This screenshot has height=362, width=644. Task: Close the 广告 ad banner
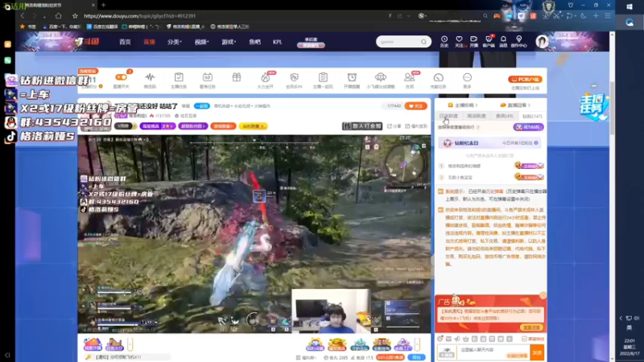pyautogui.click(x=543, y=295)
